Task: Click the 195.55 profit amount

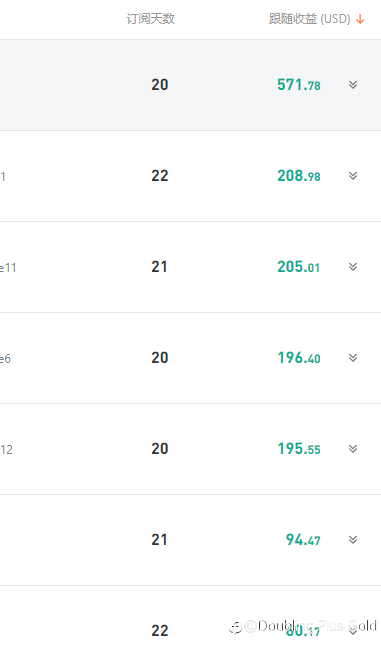Action: point(299,448)
